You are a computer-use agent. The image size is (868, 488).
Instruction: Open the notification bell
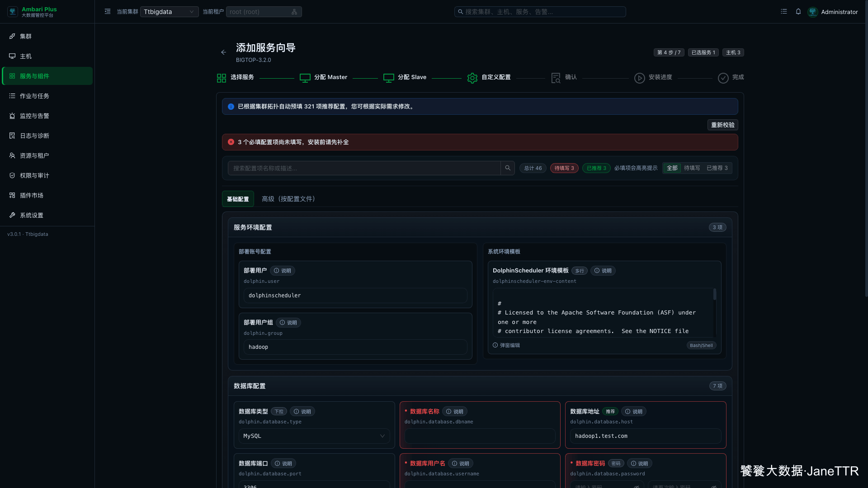[x=798, y=12]
